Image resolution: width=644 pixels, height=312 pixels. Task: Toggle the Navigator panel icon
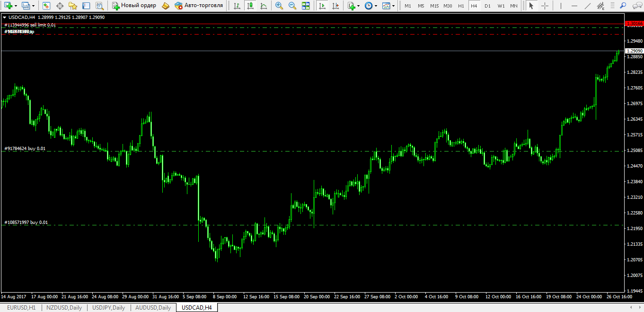[x=73, y=6]
